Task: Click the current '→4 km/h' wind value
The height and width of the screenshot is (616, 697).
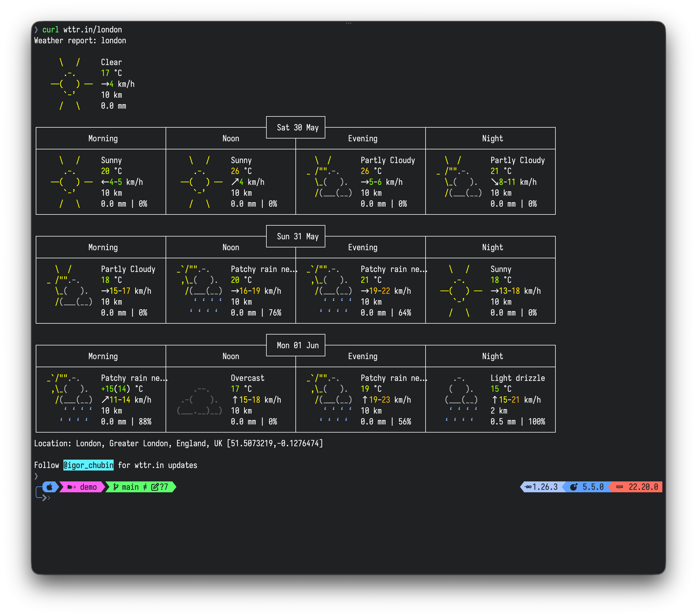Action: pos(118,84)
